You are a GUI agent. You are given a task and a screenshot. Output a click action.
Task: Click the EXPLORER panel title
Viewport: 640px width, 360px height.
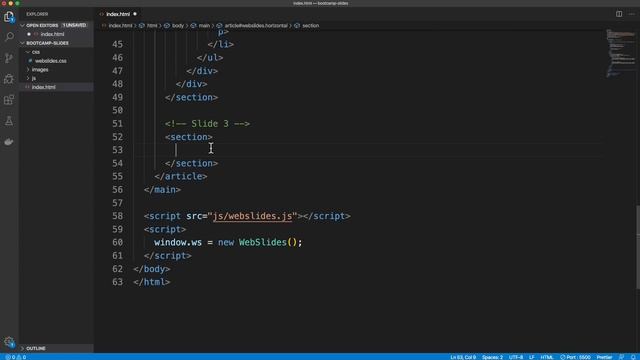(37, 14)
